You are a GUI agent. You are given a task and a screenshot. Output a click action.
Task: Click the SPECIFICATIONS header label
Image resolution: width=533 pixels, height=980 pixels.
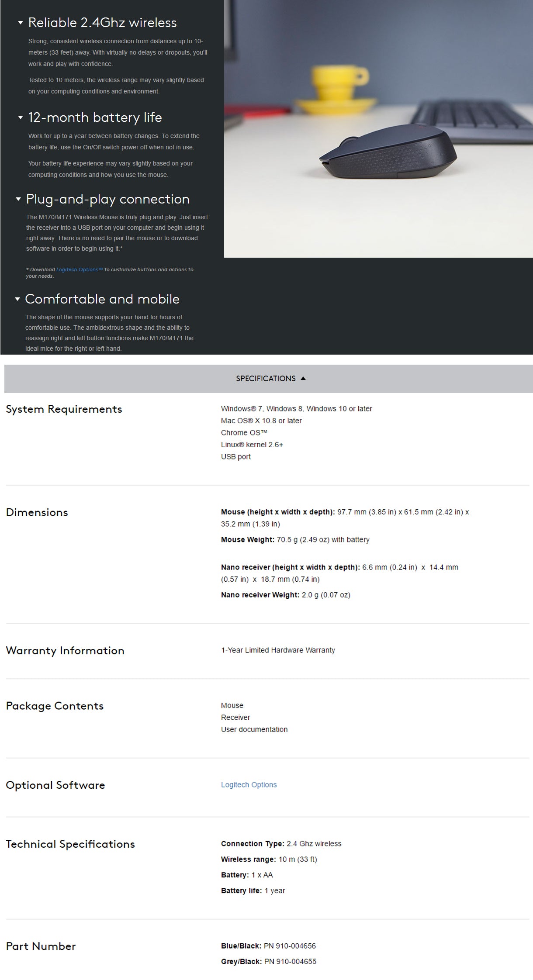point(266,379)
